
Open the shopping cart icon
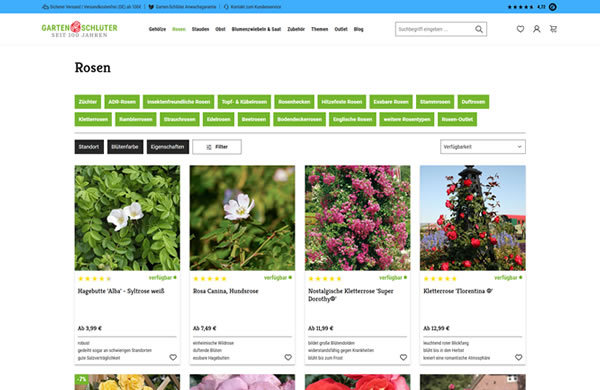click(553, 29)
